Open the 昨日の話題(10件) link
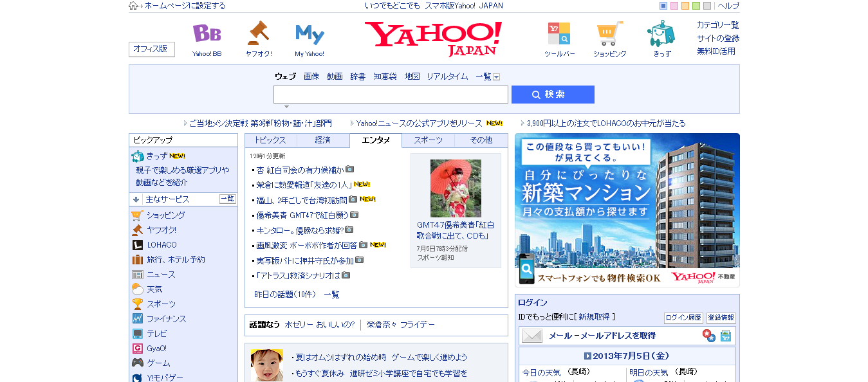This screenshot has height=382, width=868. click(x=286, y=295)
